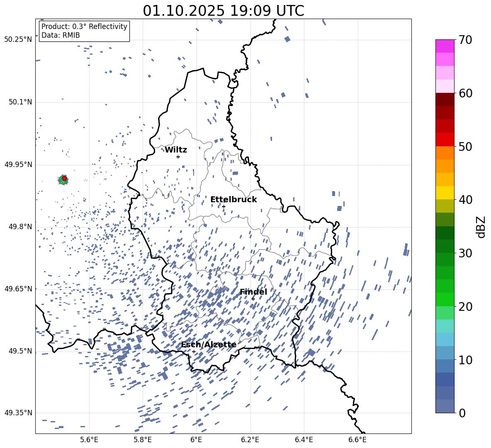Click the Wiltz city label
This screenshot has width=491, height=448.
click(x=176, y=150)
